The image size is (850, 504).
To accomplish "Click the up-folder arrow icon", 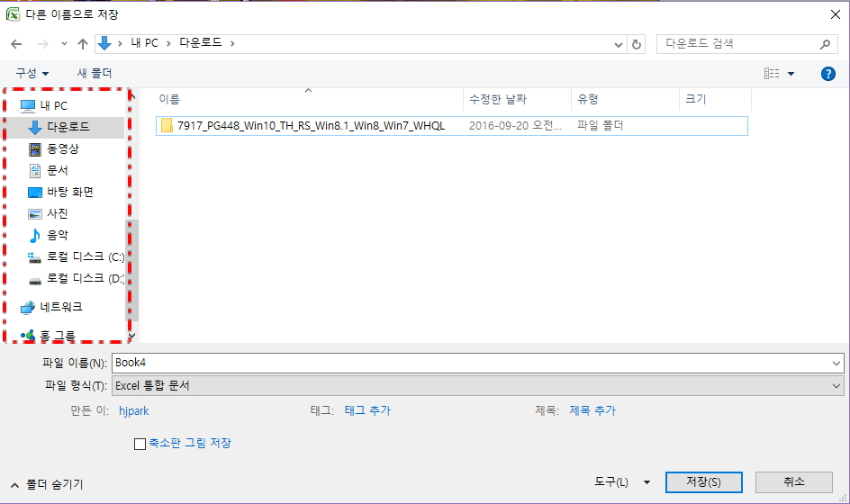I will (x=84, y=43).
